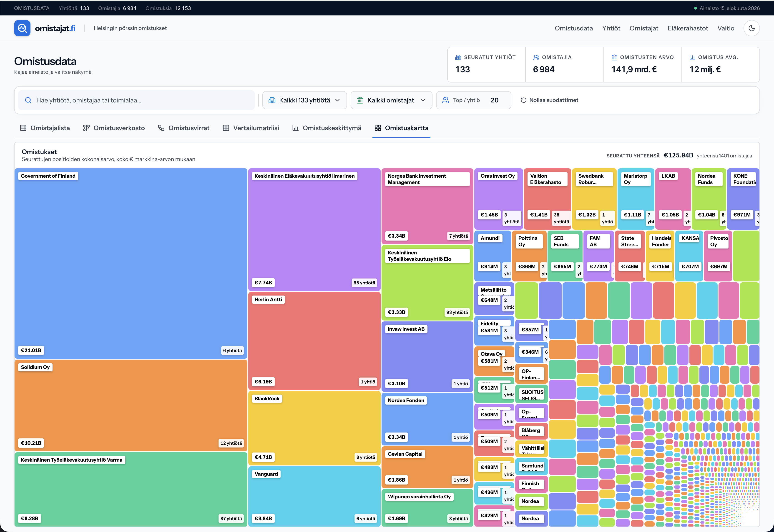
Task: Click the omistajat.fi logo icon
Action: point(22,28)
